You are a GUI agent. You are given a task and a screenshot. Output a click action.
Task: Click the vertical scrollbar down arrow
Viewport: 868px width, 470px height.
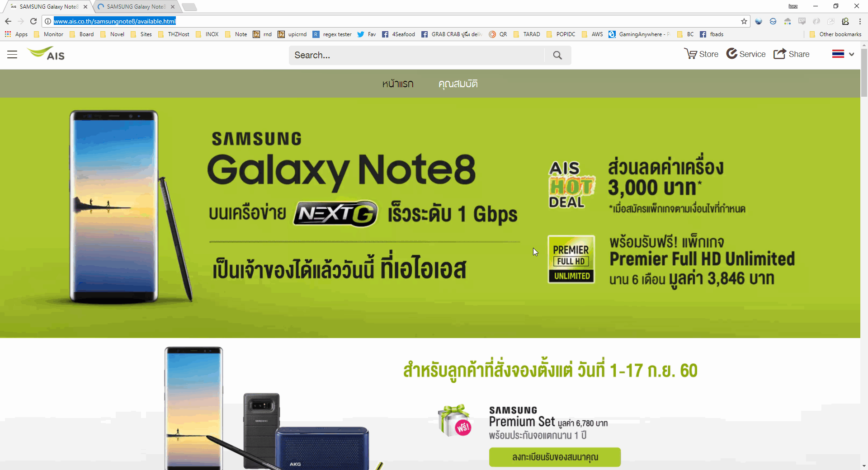click(x=864, y=465)
